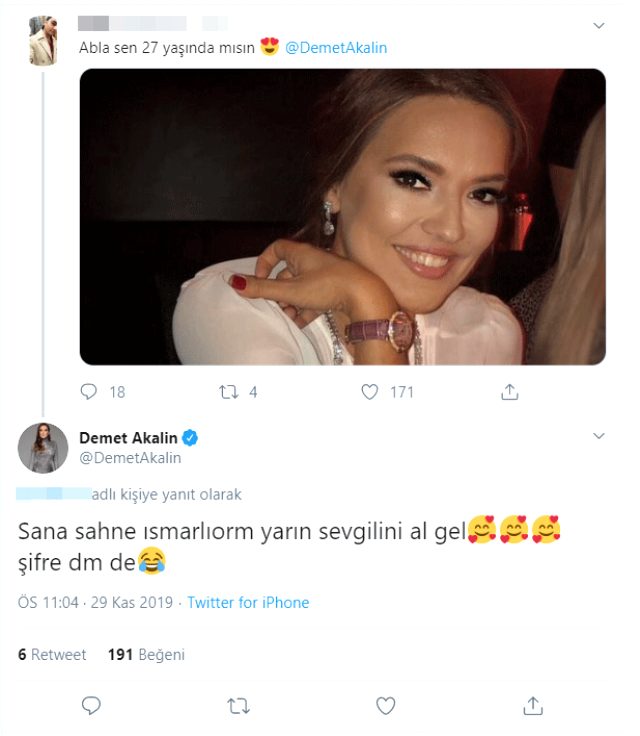Click the blue verified badge beside Demet Akalin

(x=188, y=437)
